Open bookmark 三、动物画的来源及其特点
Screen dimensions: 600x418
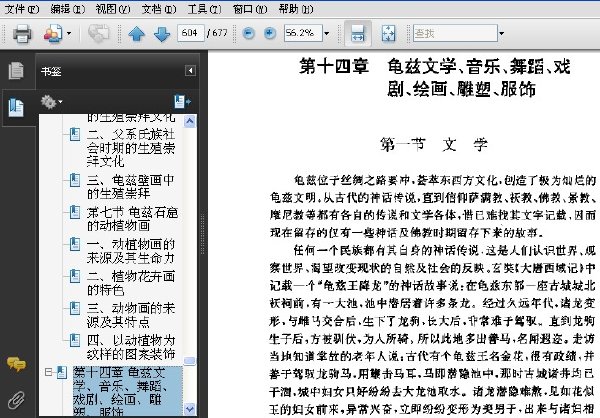click(130, 315)
